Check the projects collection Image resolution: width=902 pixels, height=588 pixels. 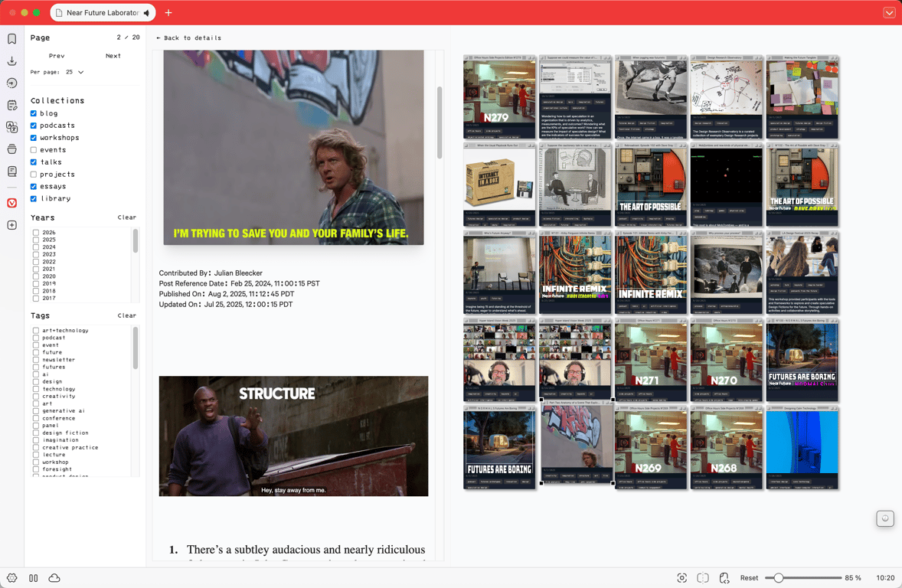pos(34,175)
